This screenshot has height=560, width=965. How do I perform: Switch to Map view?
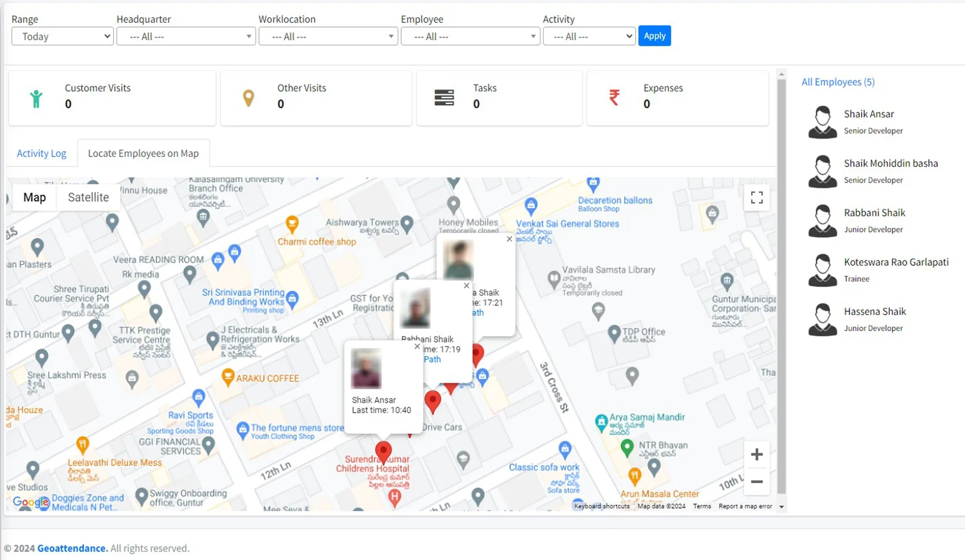(33, 197)
